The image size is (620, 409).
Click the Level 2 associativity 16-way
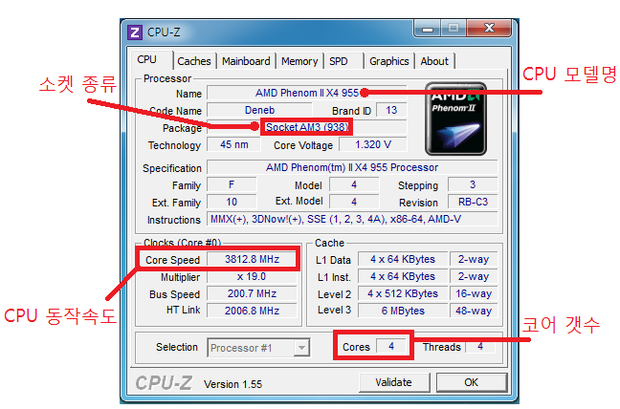pos(473,294)
